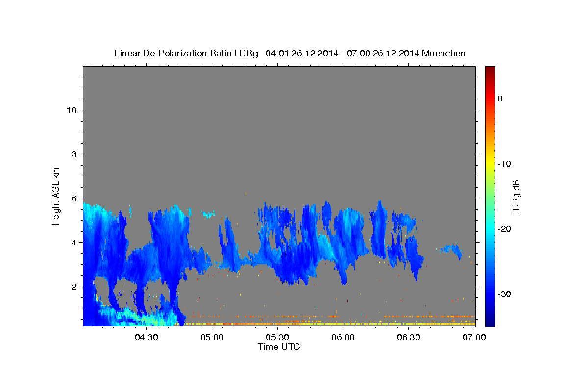Image resolution: width=588 pixels, height=392 pixels.
Task: Pick the cyan colorbar region near -20
Action: [x=490, y=229]
